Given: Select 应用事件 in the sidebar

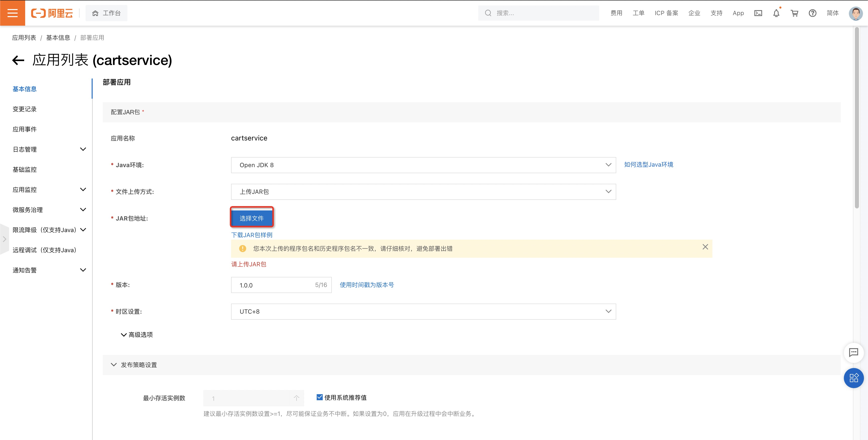Looking at the screenshot, I should 25,129.
